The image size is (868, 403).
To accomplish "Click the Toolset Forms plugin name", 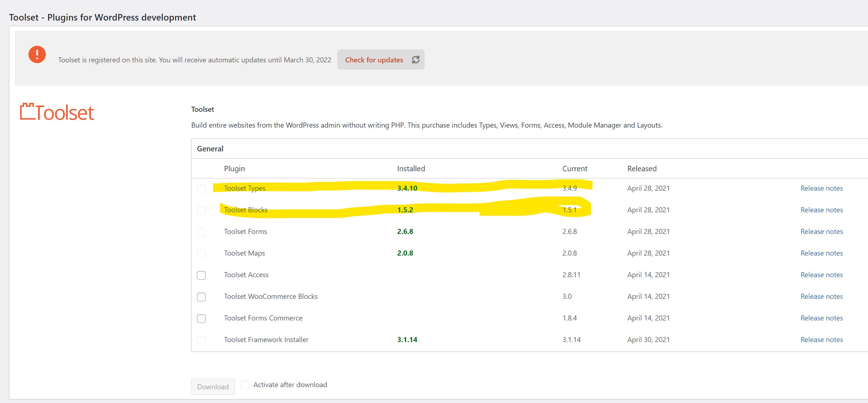I will [245, 231].
